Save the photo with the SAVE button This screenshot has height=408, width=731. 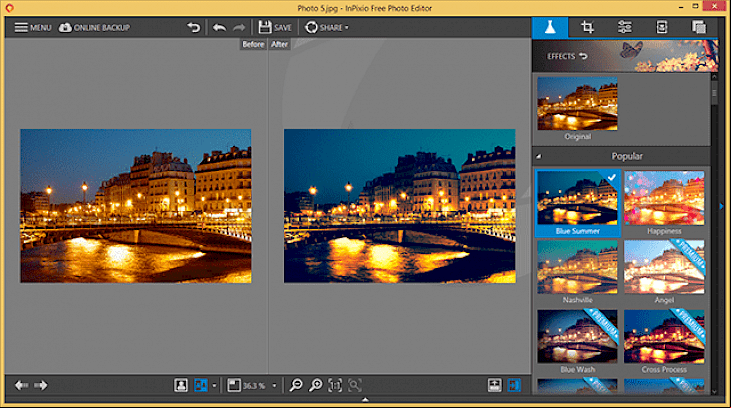[x=275, y=28]
